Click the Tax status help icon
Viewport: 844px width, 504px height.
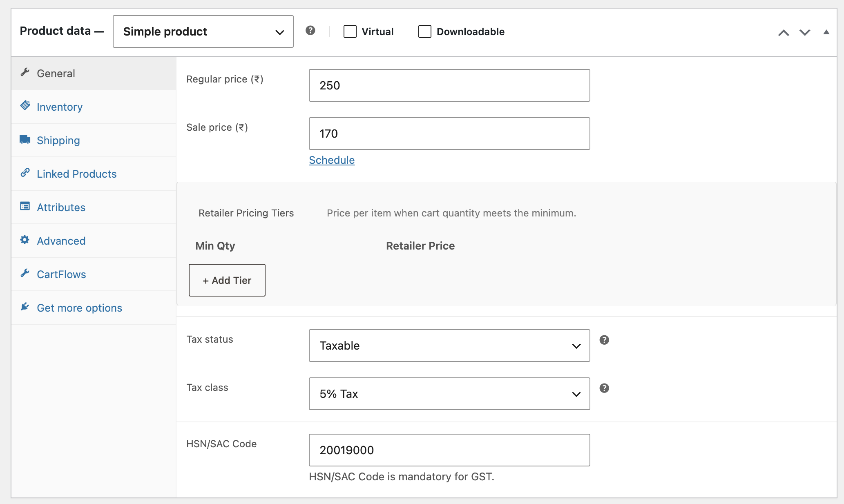pos(604,340)
